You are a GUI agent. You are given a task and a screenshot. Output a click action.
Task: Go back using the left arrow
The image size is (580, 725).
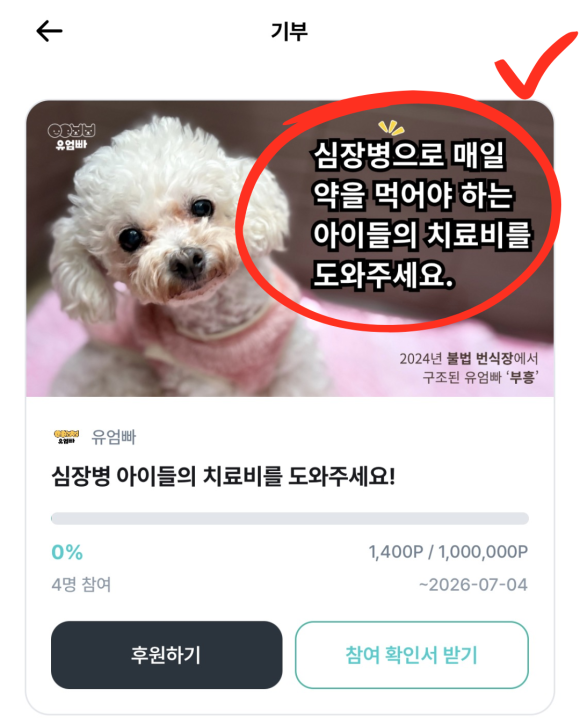49,31
